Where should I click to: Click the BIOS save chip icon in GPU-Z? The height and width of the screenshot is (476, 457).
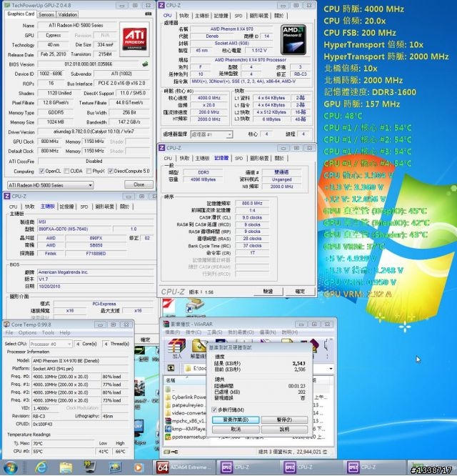click(x=145, y=64)
